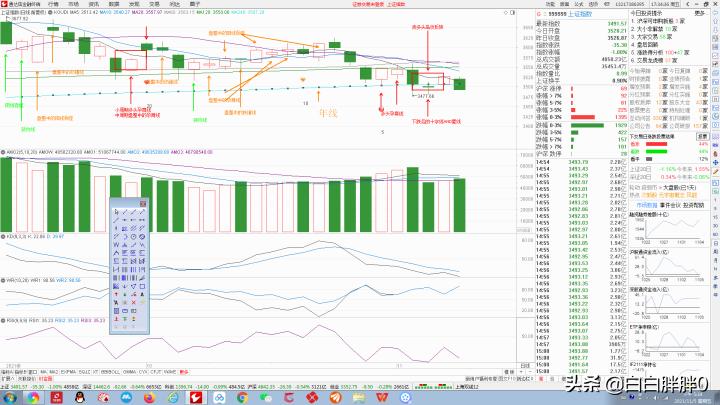Switch to the active 通达信 taskbar icon
Viewport: 720px width, 405px height.
[x=196, y=398]
